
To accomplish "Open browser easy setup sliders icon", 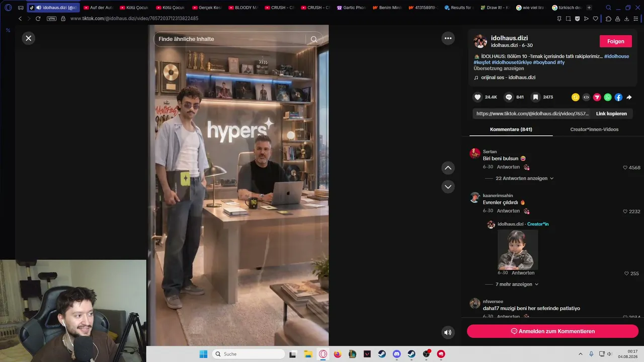I will tap(636, 19).
